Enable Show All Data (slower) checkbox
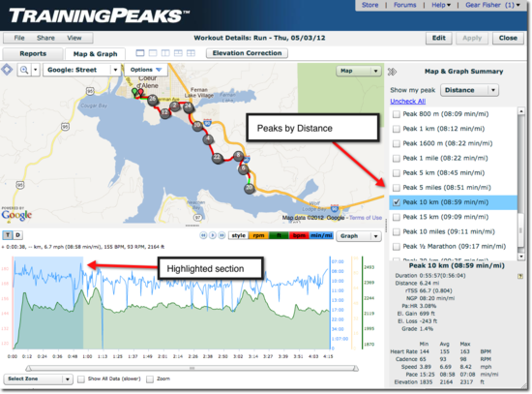This screenshot has height=394, width=532. [x=81, y=379]
